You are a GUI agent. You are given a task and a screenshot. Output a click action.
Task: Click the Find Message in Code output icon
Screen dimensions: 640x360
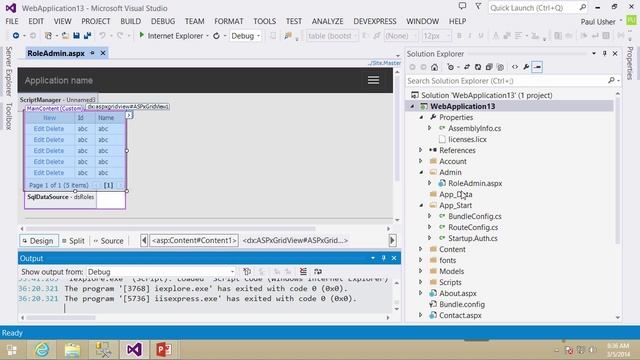click(247, 271)
